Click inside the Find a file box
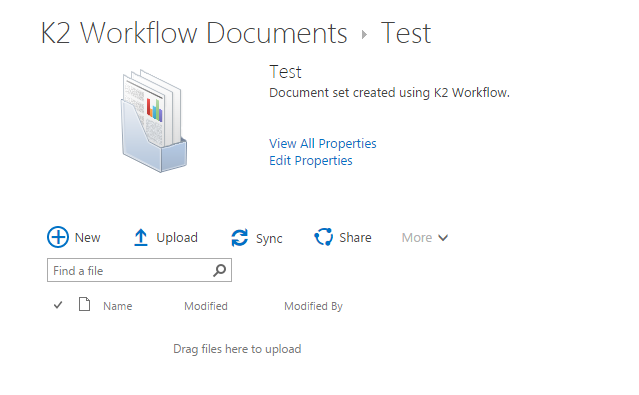Image resolution: width=639 pixels, height=395 pixels. click(139, 270)
